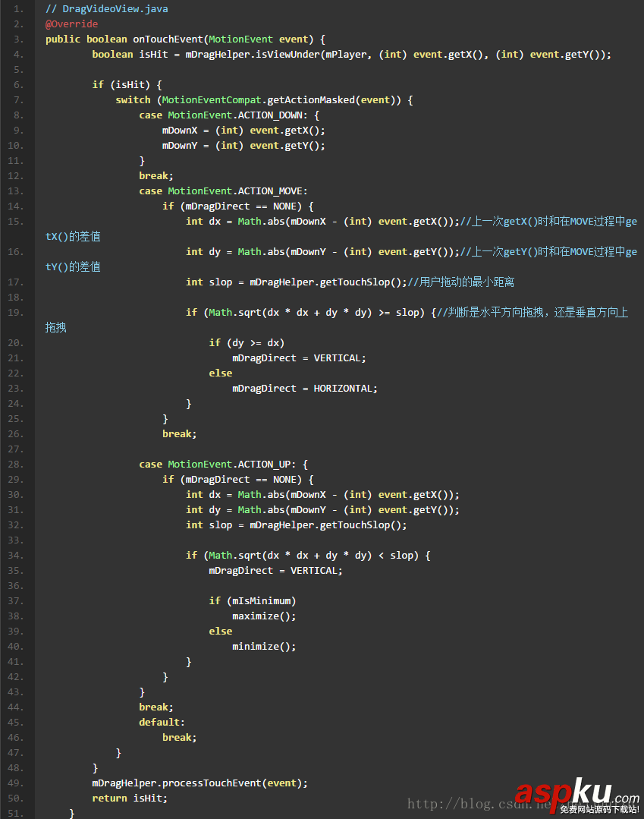Click the default: keyword on line 45
The image size is (644, 819).
tap(162, 723)
